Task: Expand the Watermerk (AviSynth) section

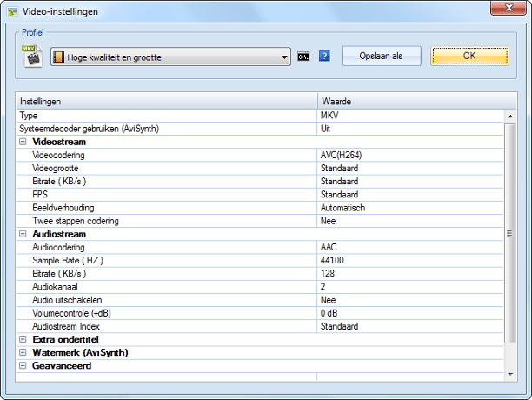Action: coord(23,352)
